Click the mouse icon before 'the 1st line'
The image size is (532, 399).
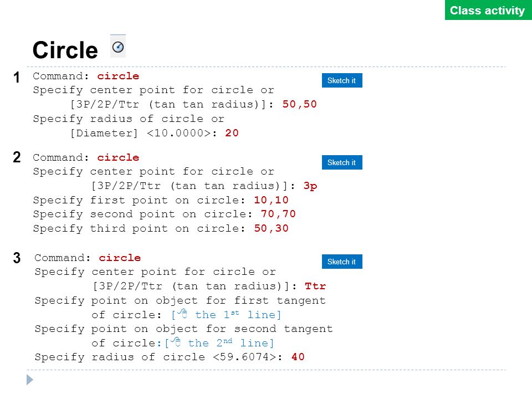tap(182, 314)
